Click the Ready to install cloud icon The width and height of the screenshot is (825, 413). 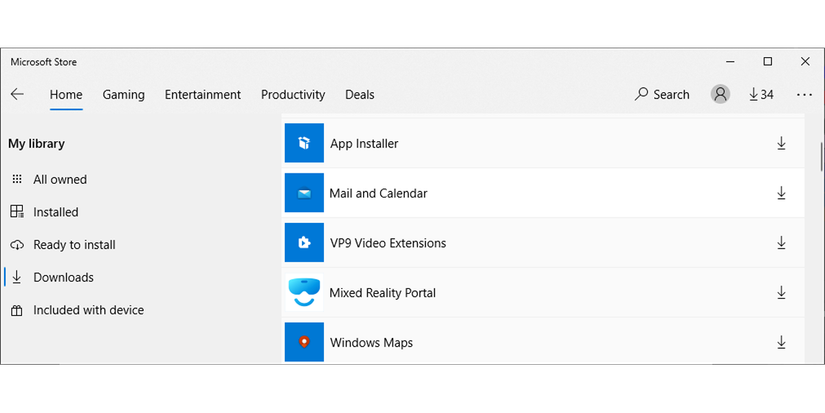point(17,245)
